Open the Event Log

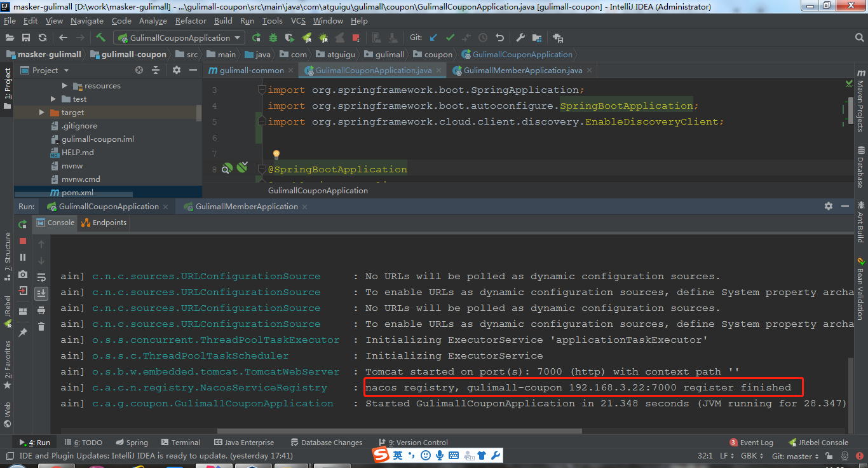tap(752, 442)
